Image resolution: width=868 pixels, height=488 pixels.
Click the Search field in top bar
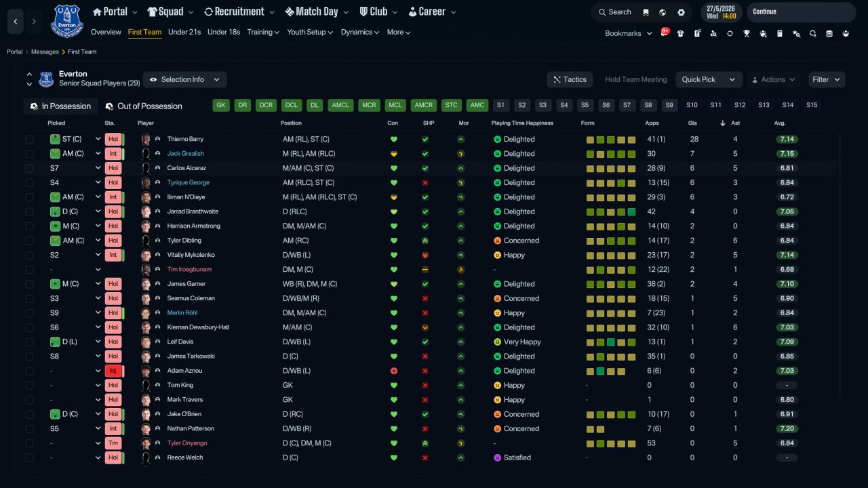point(614,12)
